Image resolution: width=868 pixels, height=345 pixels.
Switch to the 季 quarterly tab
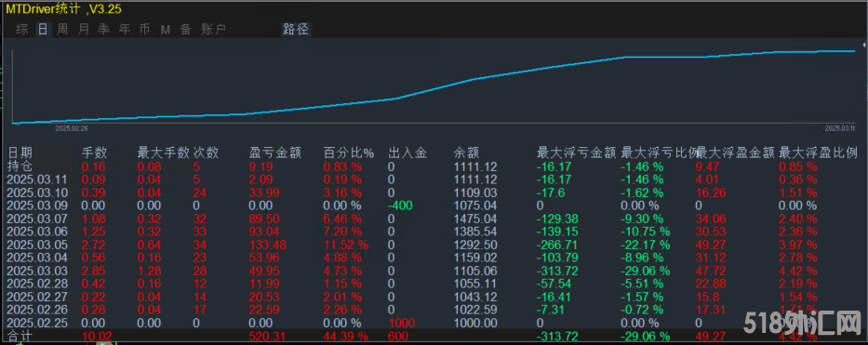coord(104,30)
